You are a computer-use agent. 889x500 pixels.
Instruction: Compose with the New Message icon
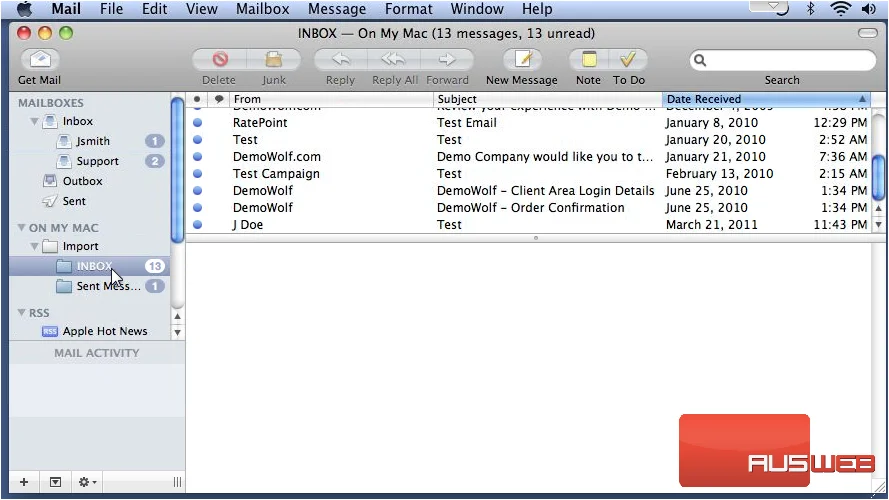522,60
